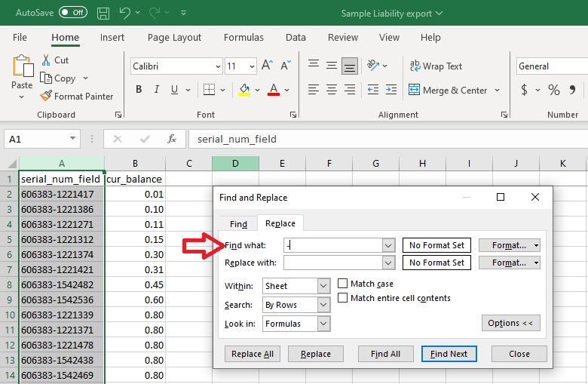Image resolution: width=588 pixels, height=384 pixels.
Task: Apply Bold formatting
Action: pos(139,89)
